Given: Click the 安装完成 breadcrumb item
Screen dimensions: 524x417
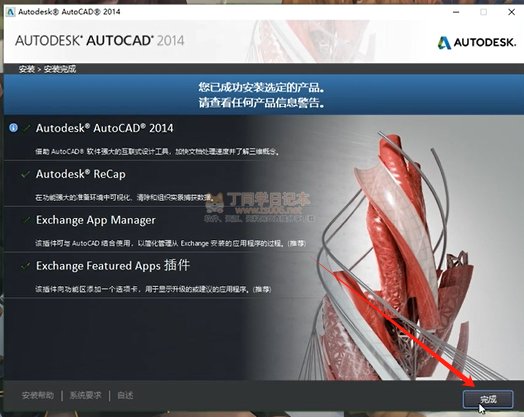Looking at the screenshot, I should click(60, 69).
